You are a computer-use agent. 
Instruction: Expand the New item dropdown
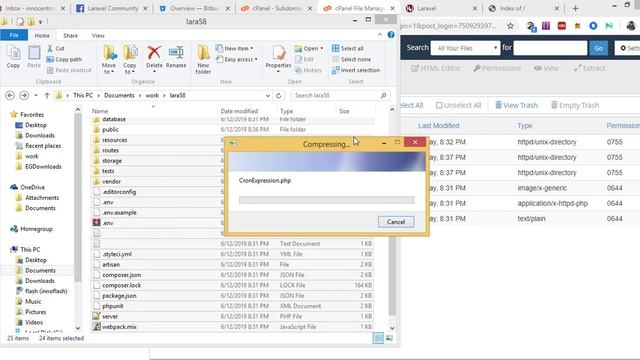[x=235, y=48]
